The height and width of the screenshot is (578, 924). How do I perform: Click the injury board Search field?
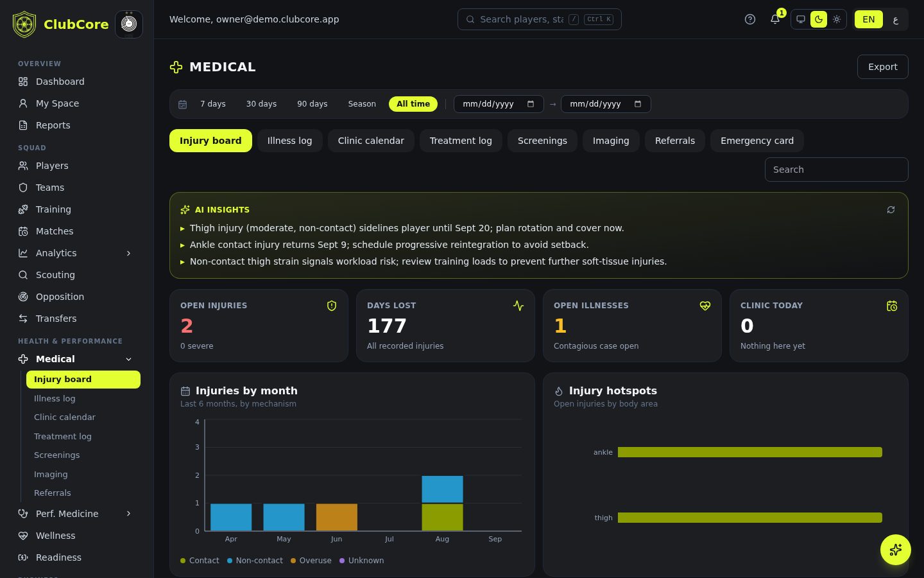pyautogui.click(x=837, y=170)
